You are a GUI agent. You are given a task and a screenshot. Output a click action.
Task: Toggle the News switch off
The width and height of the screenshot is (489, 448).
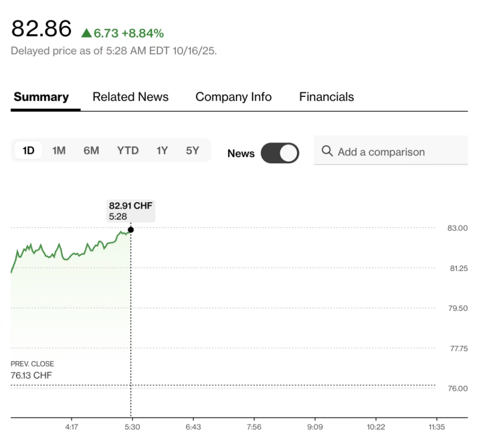(x=280, y=154)
